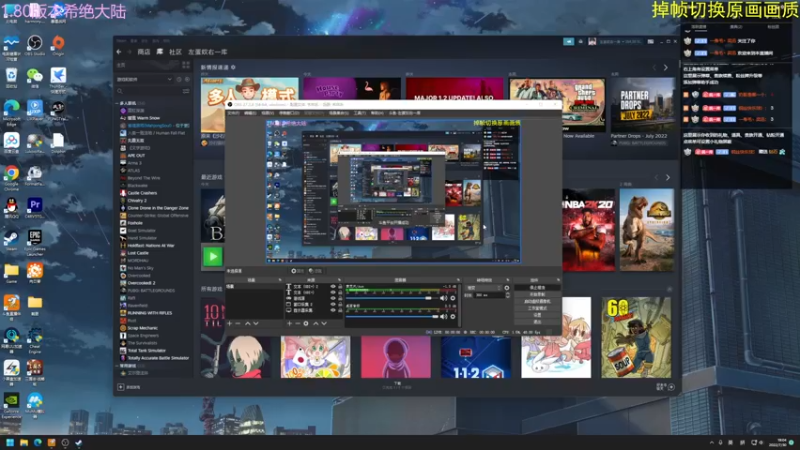
Task: Switch Steam library to grid view icon
Action: click(x=186, y=65)
